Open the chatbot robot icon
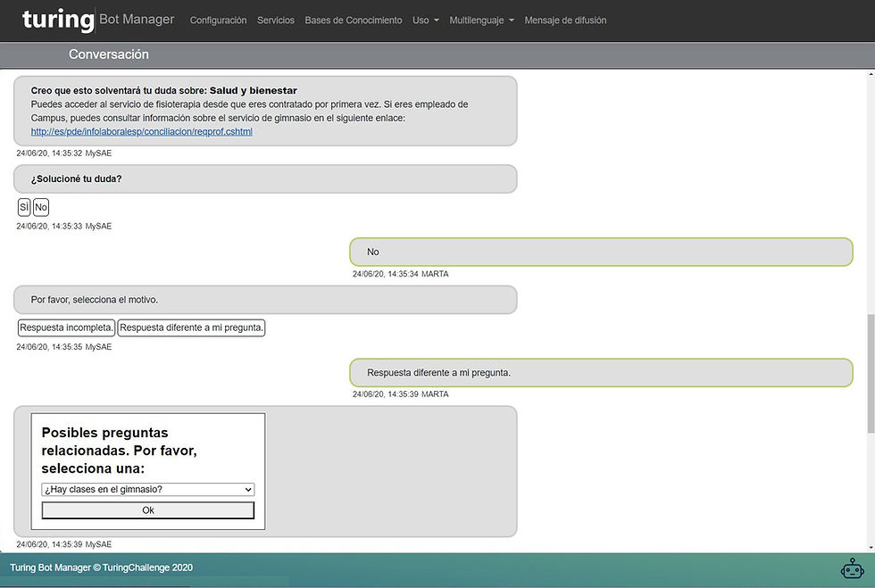 (852, 568)
